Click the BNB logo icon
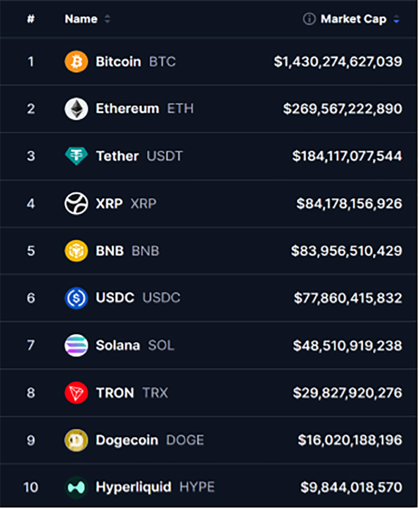 pyautogui.click(x=76, y=251)
